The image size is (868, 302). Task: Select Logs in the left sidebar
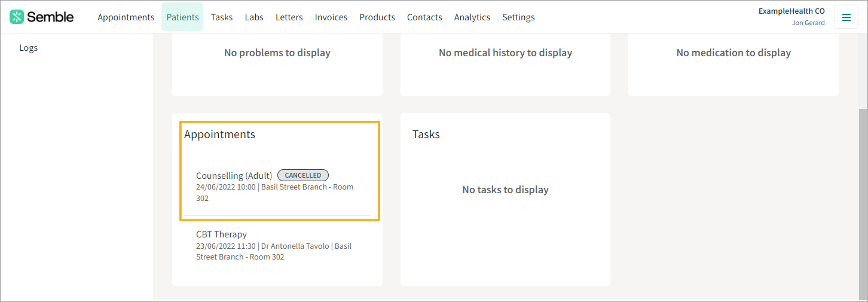click(x=29, y=48)
